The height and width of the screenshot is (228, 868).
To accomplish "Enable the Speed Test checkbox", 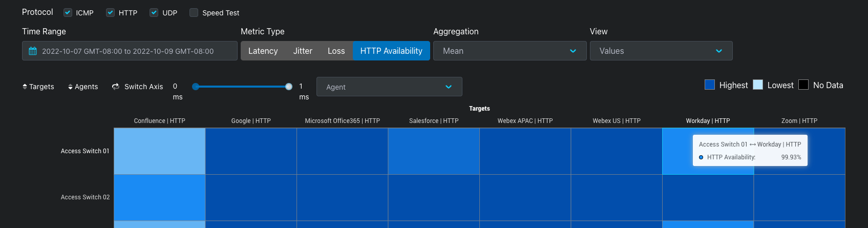I will click(x=194, y=12).
